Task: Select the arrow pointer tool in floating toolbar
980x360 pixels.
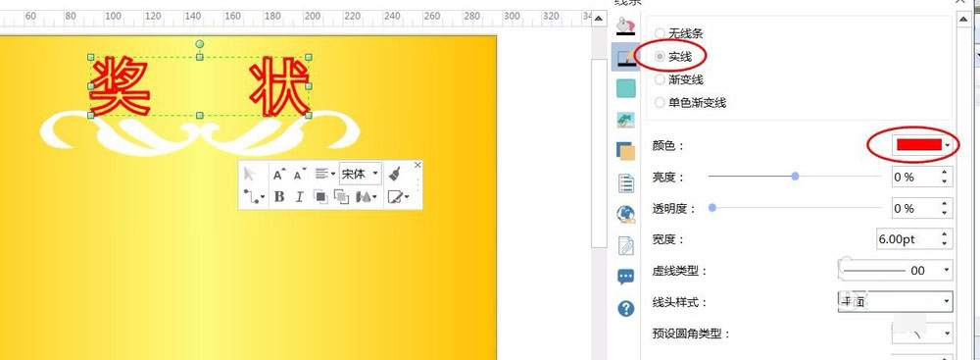Action: (x=250, y=174)
